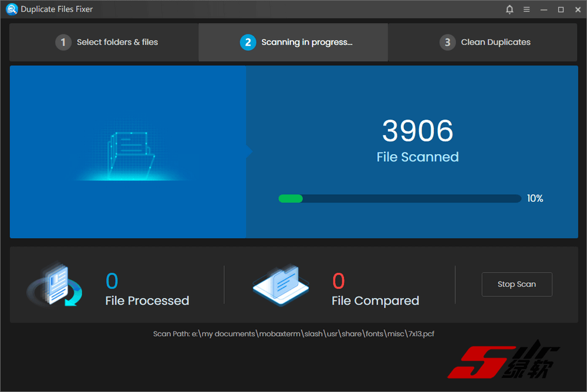Screen dimensions: 587x392
Task: Maximize the Duplicate Files Fixer window
Action: pyautogui.click(x=561, y=9)
